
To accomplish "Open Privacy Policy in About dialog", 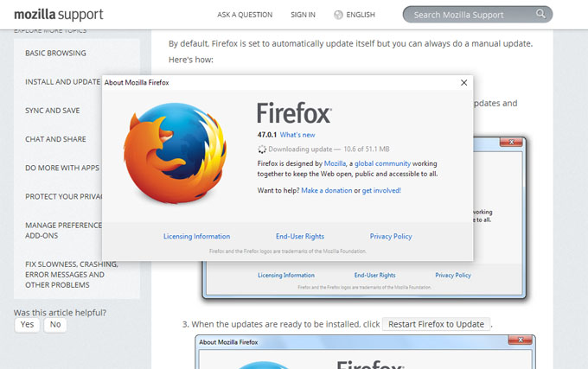I will tap(391, 237).
